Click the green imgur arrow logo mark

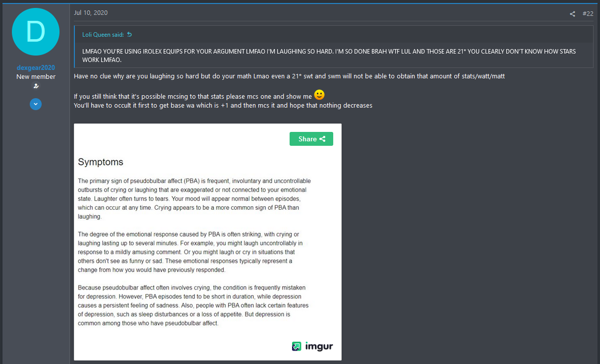click(x=297, y=346)
